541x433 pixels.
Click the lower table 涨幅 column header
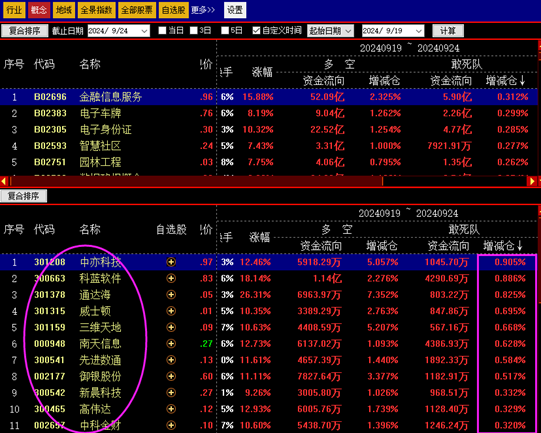click(259, 237)
